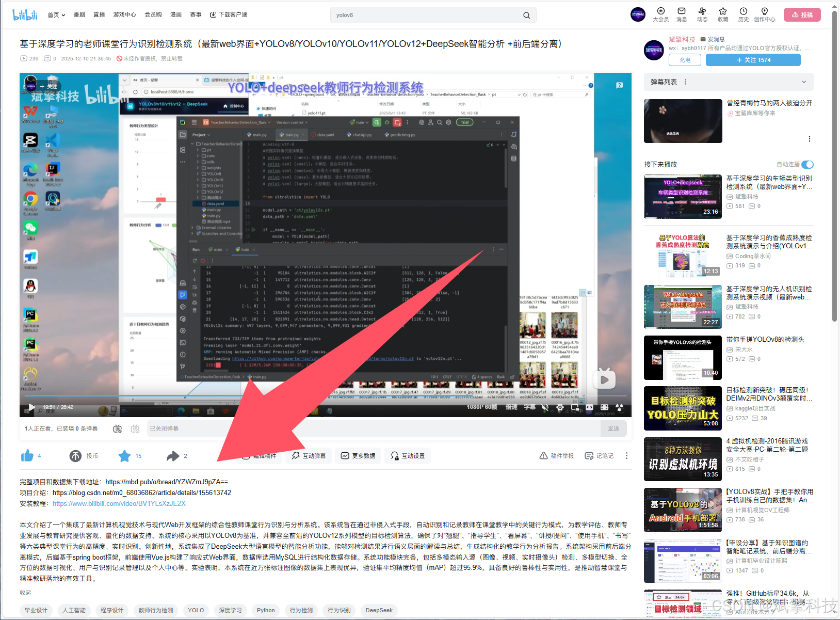This screenshot has height=620, width=840.
Task: Switch to wide-screen mode icon
Action: pyautogui.click(x=590, y=407)
